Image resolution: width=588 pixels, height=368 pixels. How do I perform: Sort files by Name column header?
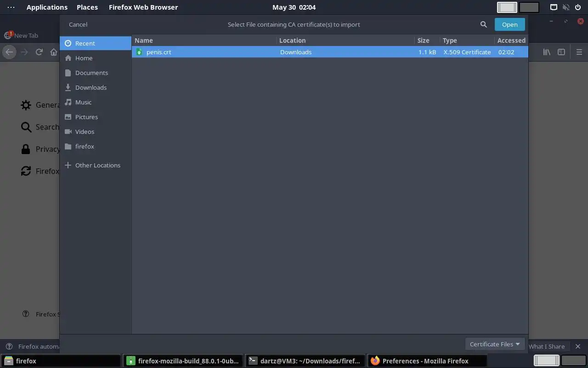coord(204,40)
